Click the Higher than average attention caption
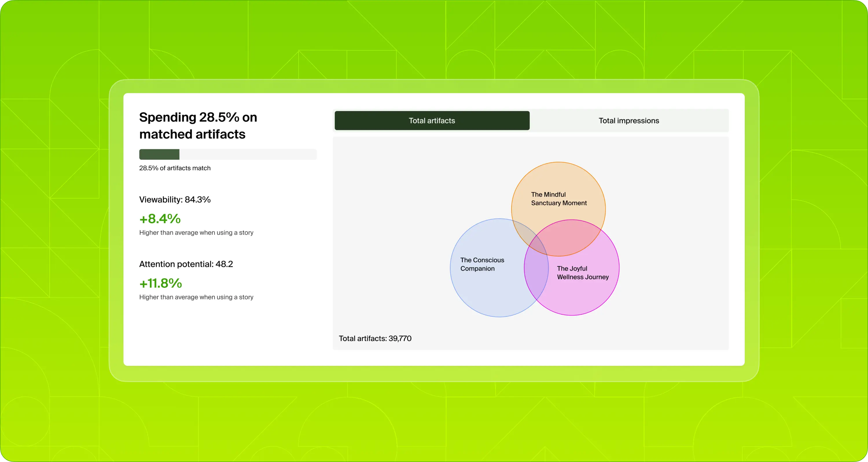The width and height of the screenshot is (868, 462). (x=196, y=297)
